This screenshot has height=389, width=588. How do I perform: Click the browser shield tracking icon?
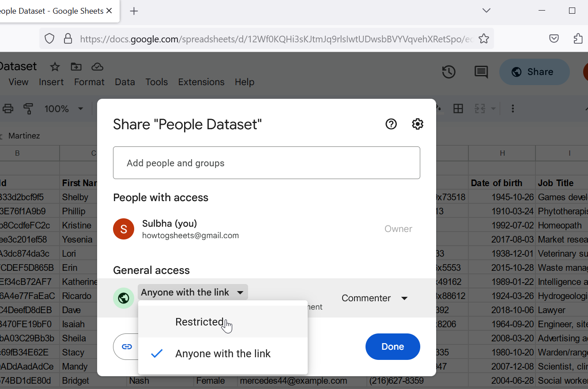(49, 39)
